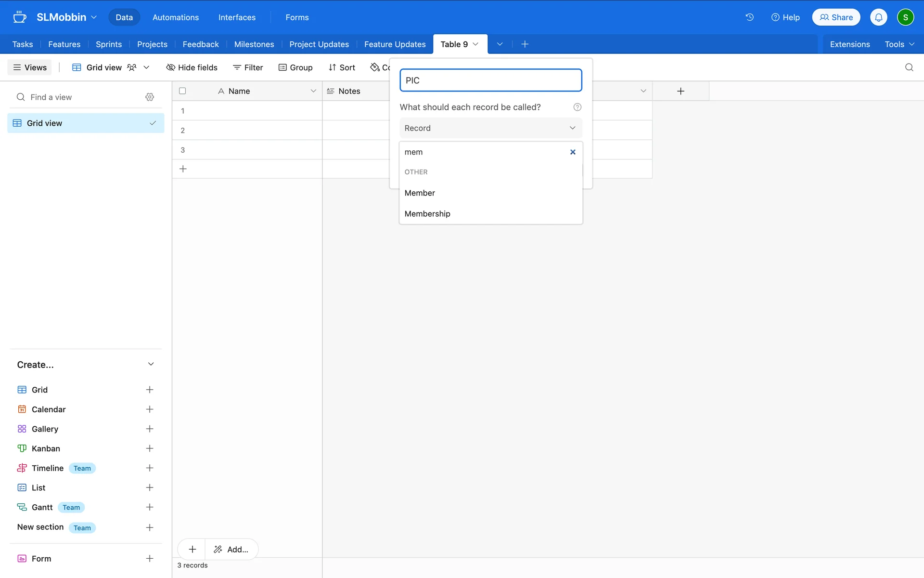Click the PIC table name input field

tap(490, 80)
